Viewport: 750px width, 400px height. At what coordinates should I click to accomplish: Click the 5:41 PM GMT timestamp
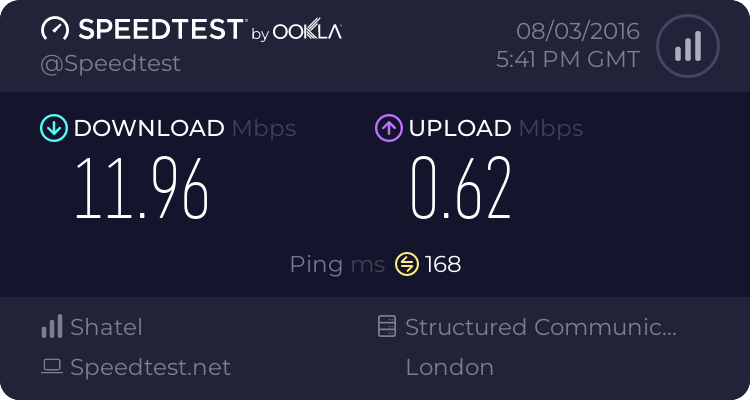pyautogui.click(x=567, y=59)
